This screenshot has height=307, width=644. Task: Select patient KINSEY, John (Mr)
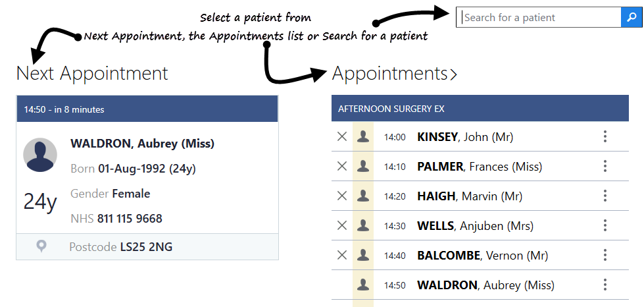tap(465, 137)
